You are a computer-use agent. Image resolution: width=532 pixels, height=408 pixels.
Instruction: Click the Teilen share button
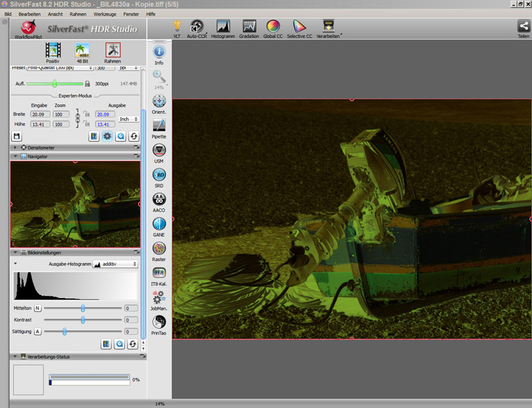523,27
